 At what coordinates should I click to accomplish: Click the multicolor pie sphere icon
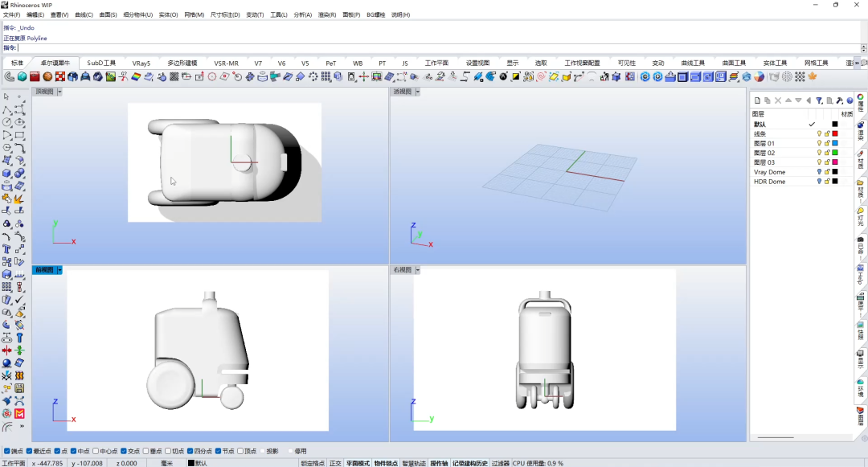759,77
